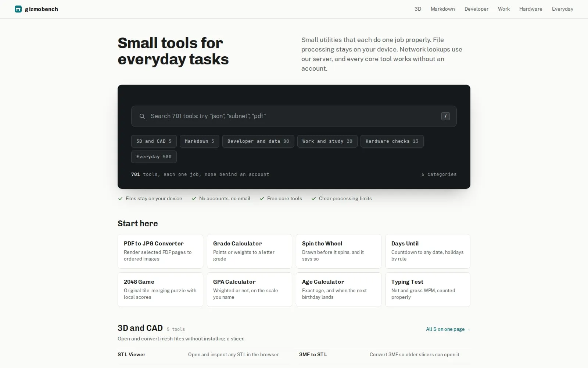This screenshot has width=588, height=368.
Task: Filter by Work and study 20 chip
Action: (x=327, y=141)
